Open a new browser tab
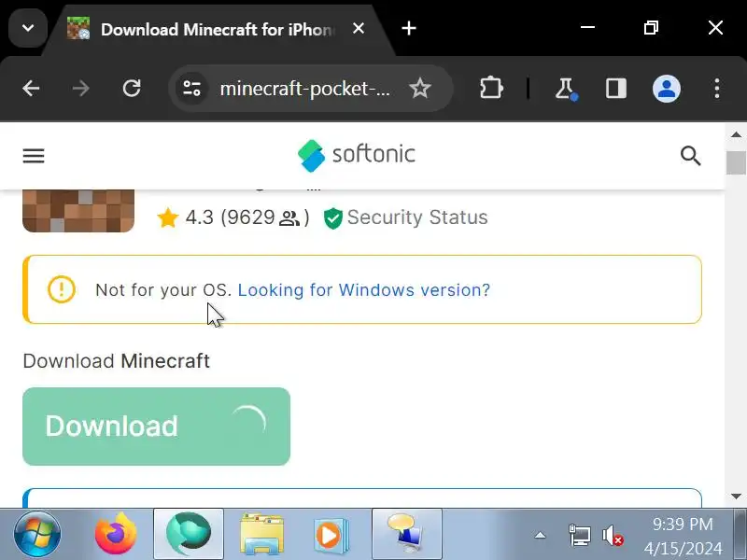The height and width of the screenshot is (560, 747). 409,29
